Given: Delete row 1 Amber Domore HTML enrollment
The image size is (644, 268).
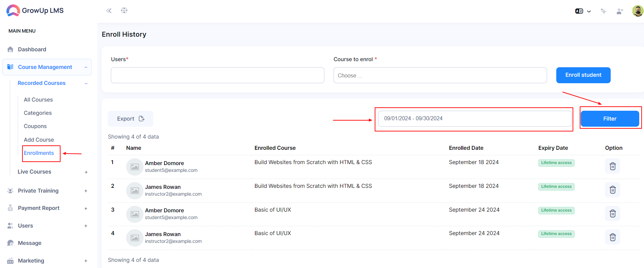Looking at the screenshot, I should 613,166.
